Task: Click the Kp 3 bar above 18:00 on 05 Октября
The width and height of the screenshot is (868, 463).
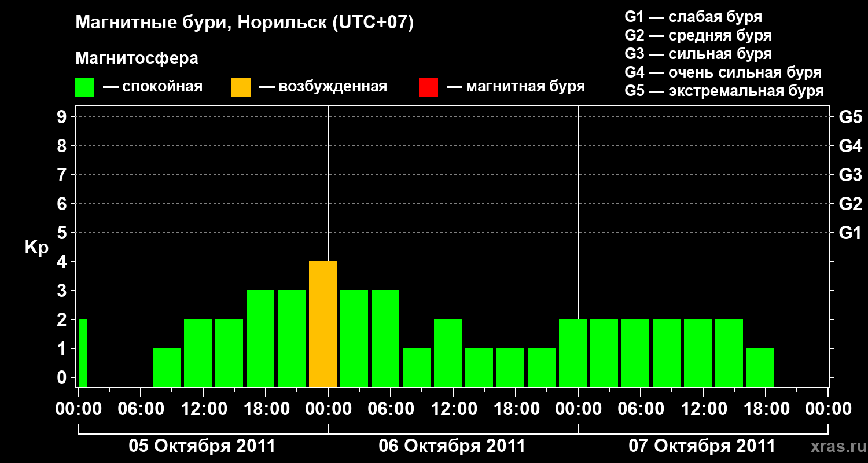Action: 260,339
